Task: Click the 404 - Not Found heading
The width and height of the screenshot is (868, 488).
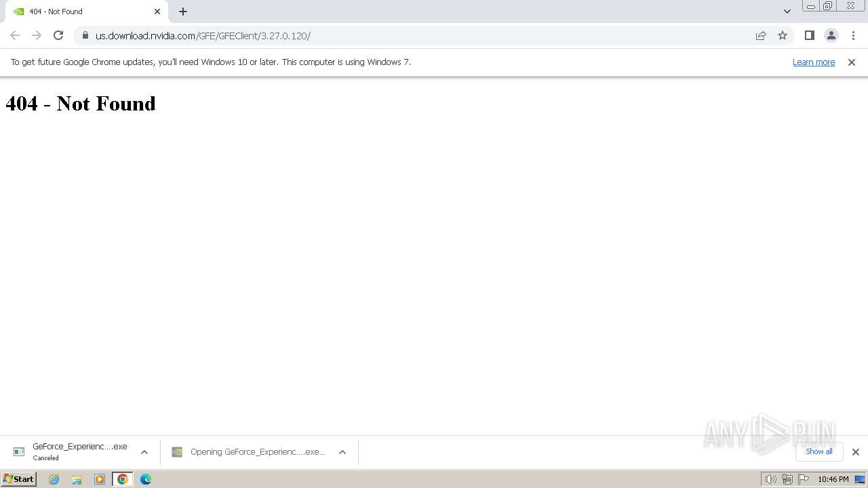Action: (81, 103)
